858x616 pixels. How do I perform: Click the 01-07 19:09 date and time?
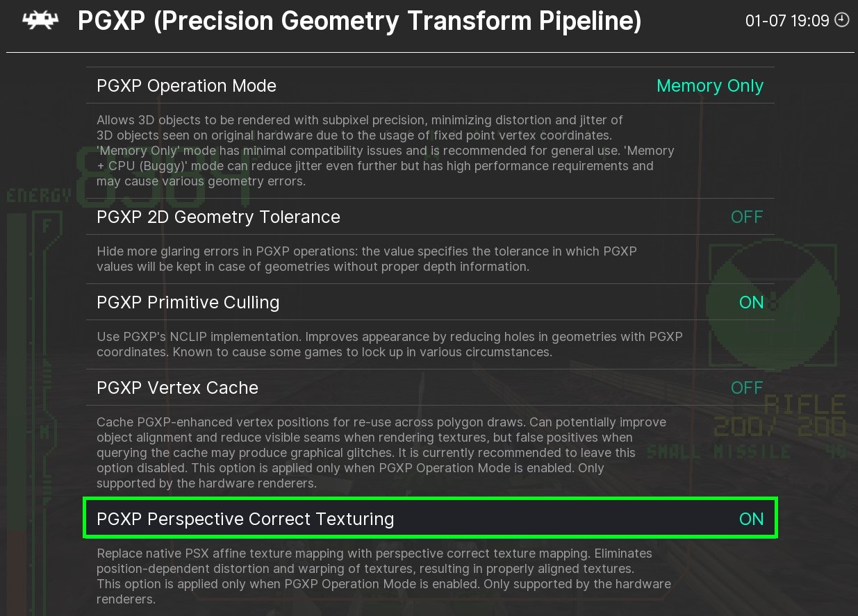[x=786, y=21]
